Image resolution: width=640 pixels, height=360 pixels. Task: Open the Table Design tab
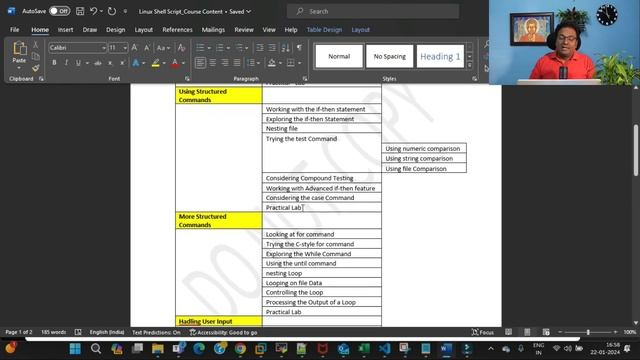pyautogui.click(x=324, y=30)
